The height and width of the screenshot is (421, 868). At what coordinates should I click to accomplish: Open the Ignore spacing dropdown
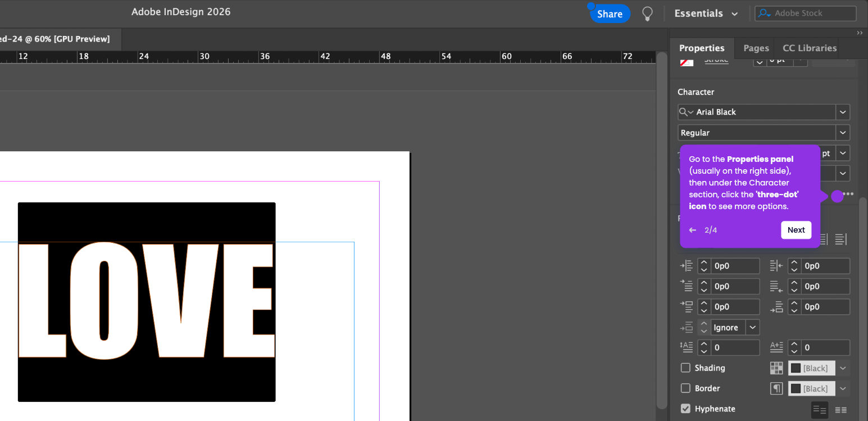(x=753, y=327)
